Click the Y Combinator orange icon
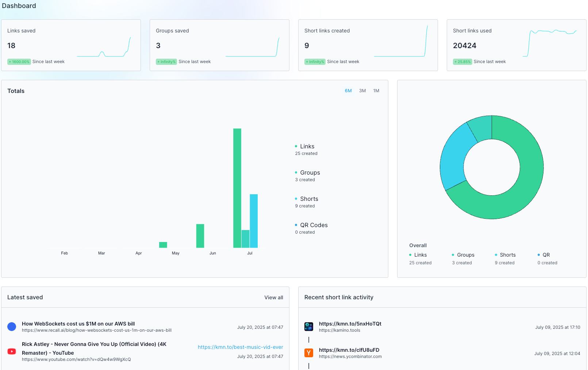This screenshot has width=588, height=370. click(309, 353)
